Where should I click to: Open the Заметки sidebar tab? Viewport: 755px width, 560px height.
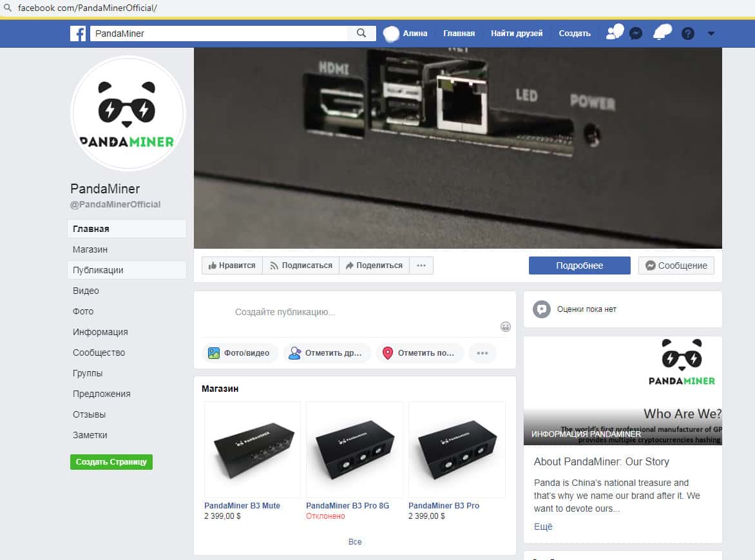coord(127,435)
